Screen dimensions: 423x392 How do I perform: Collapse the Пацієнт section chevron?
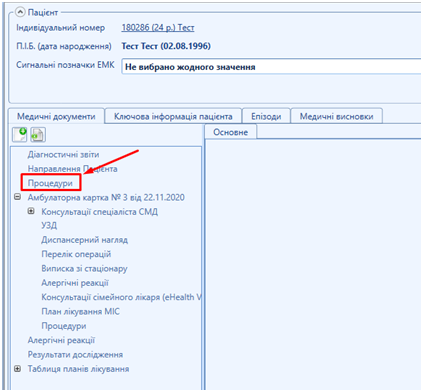coord(20,12)
